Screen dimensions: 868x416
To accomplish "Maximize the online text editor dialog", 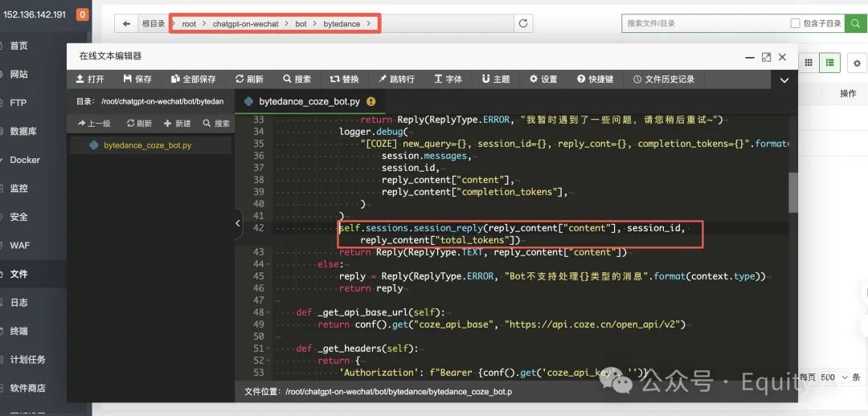I will pos(766,57).
